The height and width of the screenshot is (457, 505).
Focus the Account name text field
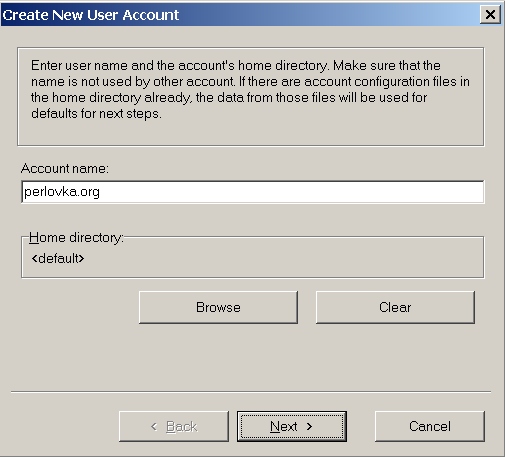pyautogui.click(x=253, y=192)
